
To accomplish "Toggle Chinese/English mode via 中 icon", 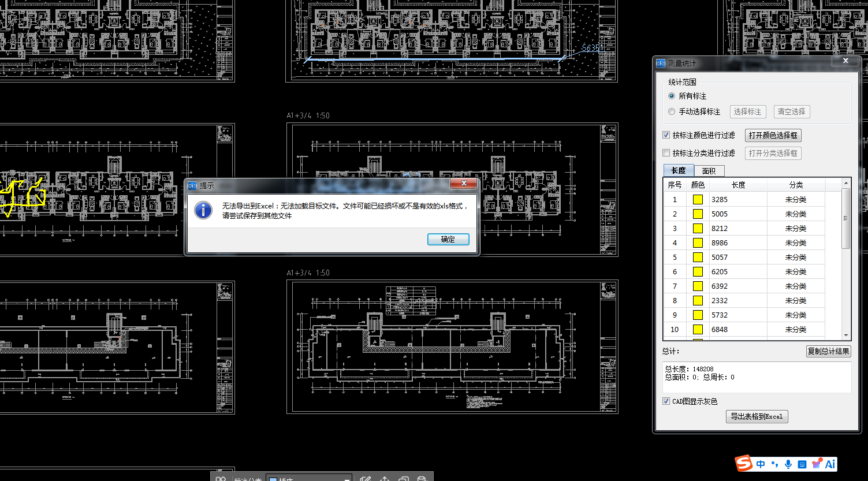I will point(761,464).
